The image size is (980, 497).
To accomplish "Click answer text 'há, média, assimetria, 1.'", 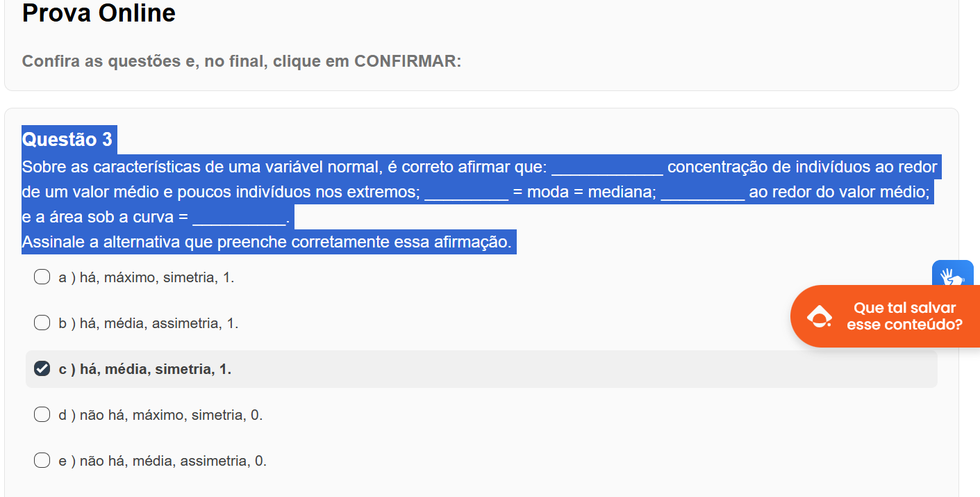I will tap(159, 324).
